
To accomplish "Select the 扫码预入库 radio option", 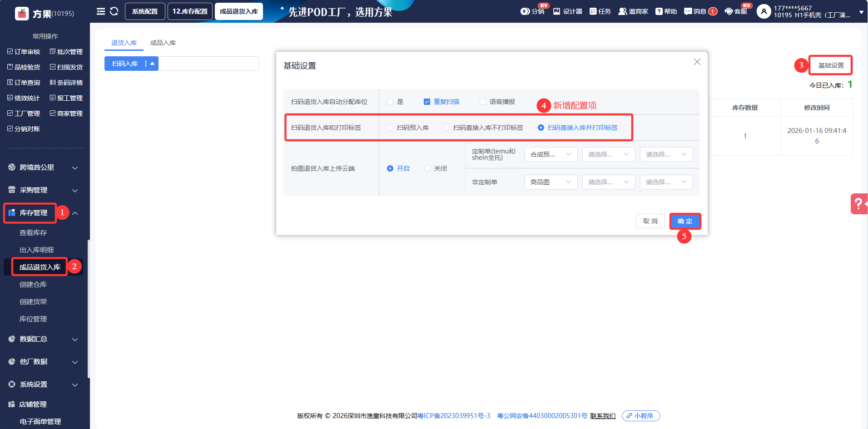I will (x=390, y=128).
